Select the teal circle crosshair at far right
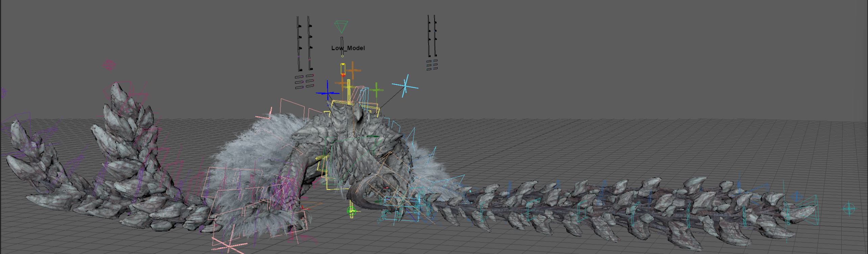 point(849,209)
